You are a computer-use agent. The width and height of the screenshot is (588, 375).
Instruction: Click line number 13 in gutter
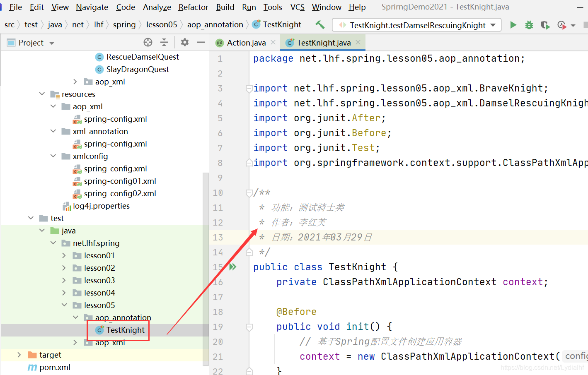pyautogui.click(x=218, y=237)
